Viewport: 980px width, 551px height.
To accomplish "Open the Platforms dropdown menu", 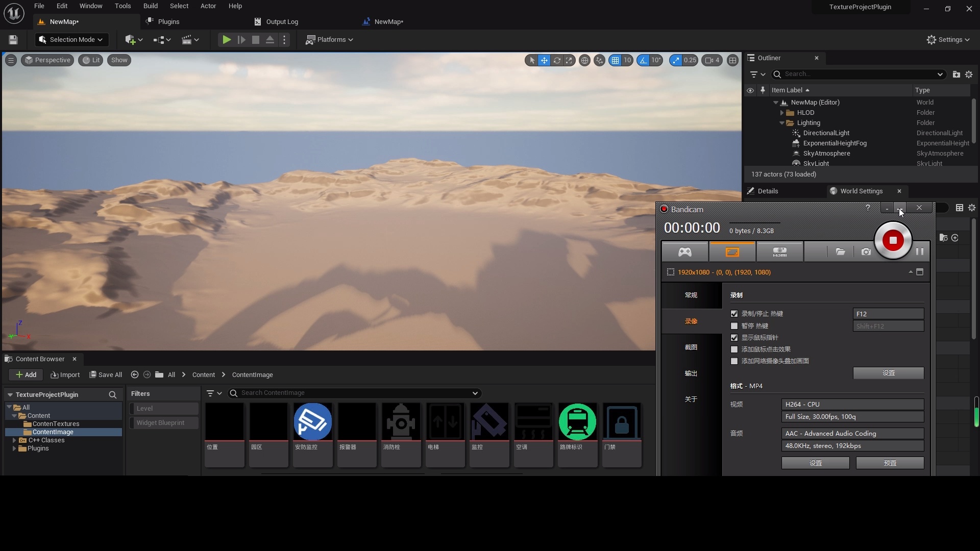I will [329, 40].
